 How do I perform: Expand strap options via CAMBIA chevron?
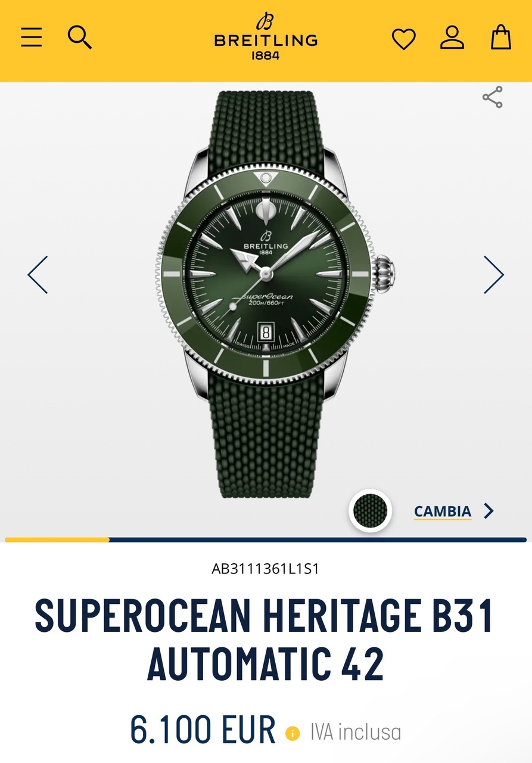(489, 511)
